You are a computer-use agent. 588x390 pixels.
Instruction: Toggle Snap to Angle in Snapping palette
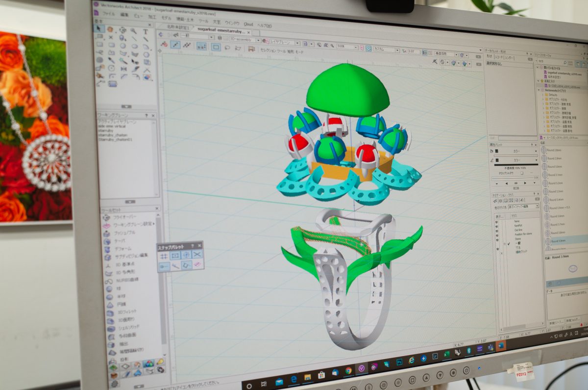pyautogui.click(x=187, y=255)
